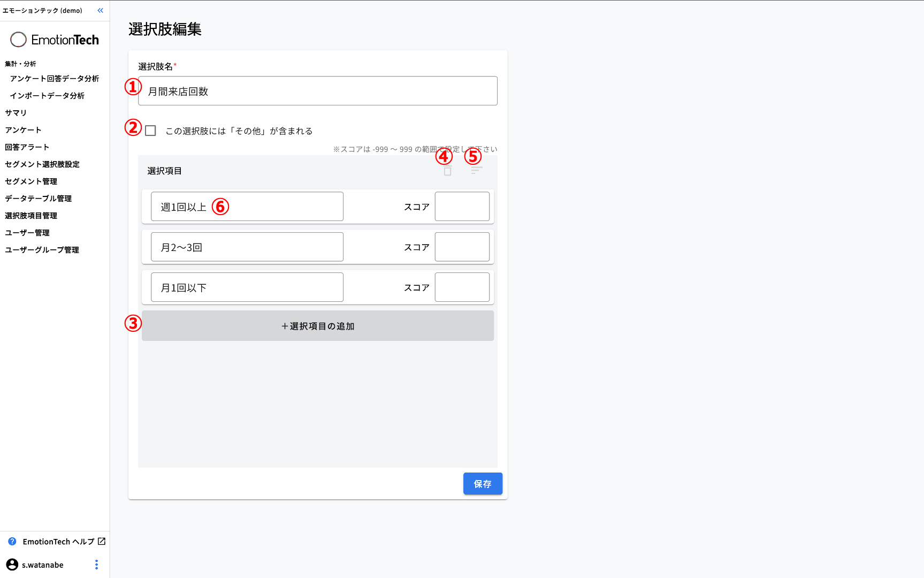Click ＋選択項目の追加 button
Image resolution: width=924 pixels, height=578 pixels.
pos(317,326)
